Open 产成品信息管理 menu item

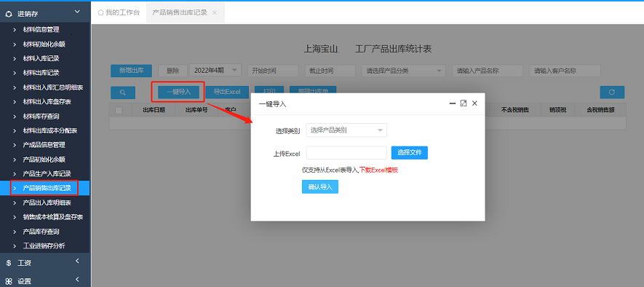point(45,145)
